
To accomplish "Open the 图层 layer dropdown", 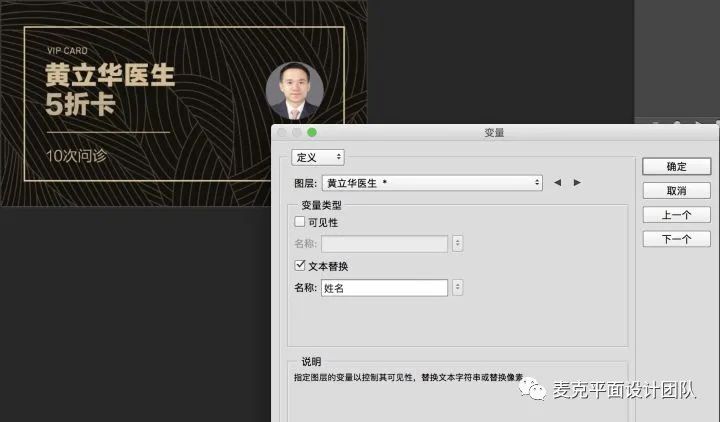I will [432, 183].
